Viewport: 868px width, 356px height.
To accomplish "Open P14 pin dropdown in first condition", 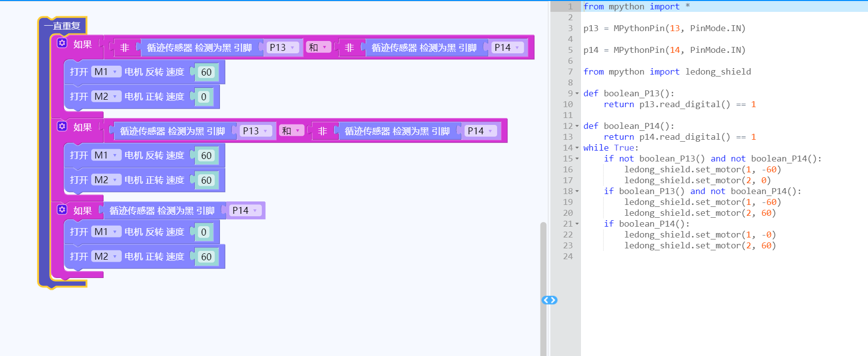I will pos(507,47).
